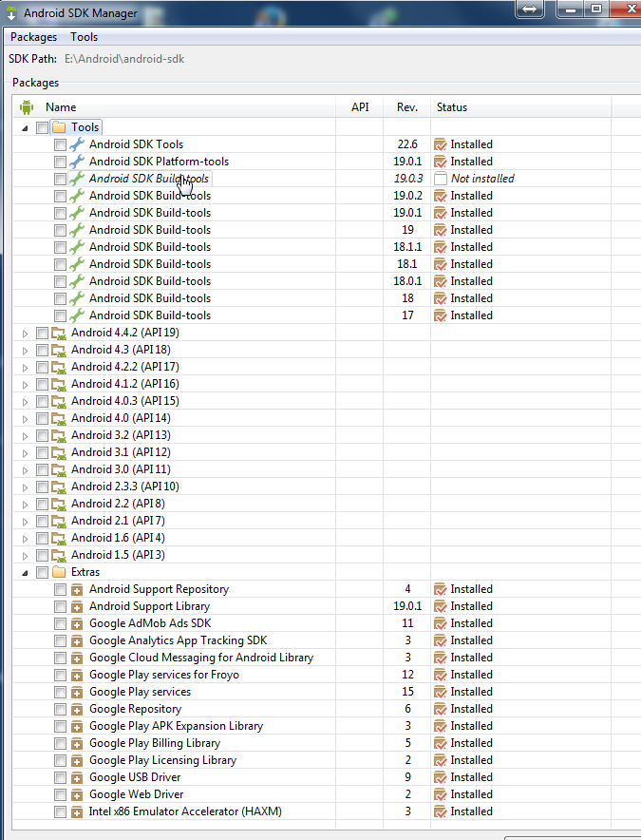Expand Android 4.0.3 (API 15)
The image size is (641, 840).
click(25, 402)
